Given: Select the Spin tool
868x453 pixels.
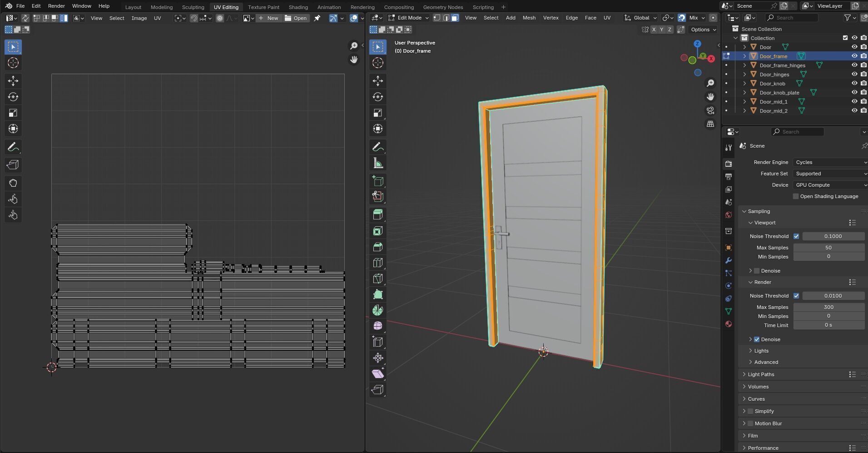Looking at the screenshot, I should (377, 310).
